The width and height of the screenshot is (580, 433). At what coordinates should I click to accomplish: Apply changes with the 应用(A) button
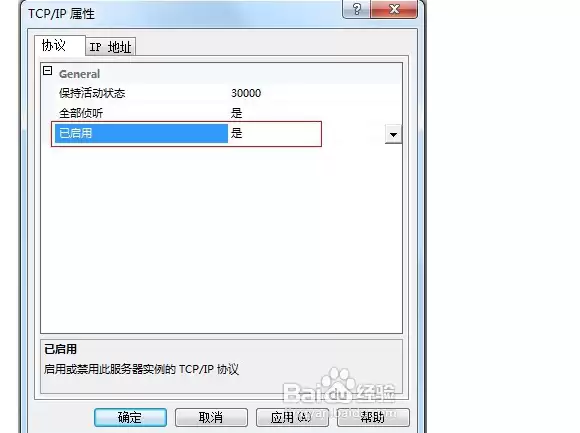point(292,417)
